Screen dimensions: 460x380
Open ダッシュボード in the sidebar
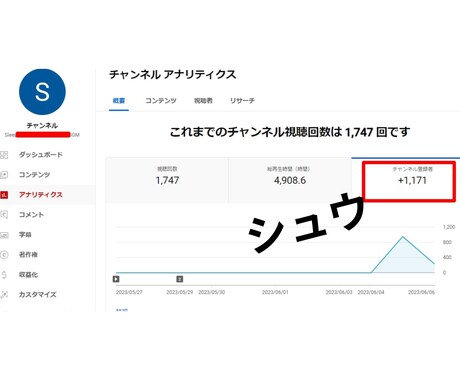pos(41,155)
